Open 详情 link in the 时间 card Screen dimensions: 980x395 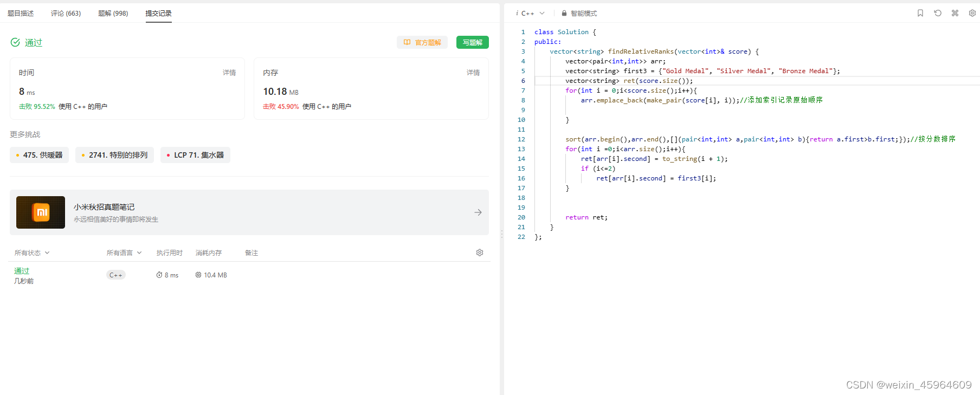coord(229,73)
